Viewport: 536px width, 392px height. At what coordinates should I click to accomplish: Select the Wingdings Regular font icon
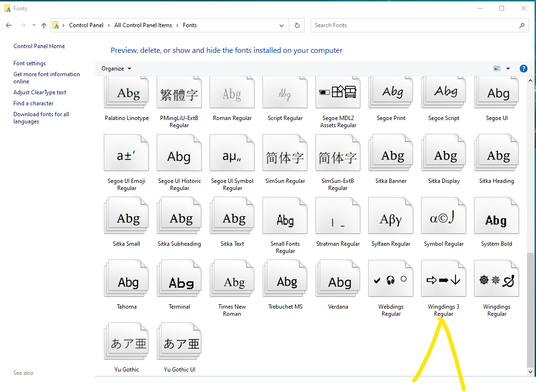[x=496, y=279]
